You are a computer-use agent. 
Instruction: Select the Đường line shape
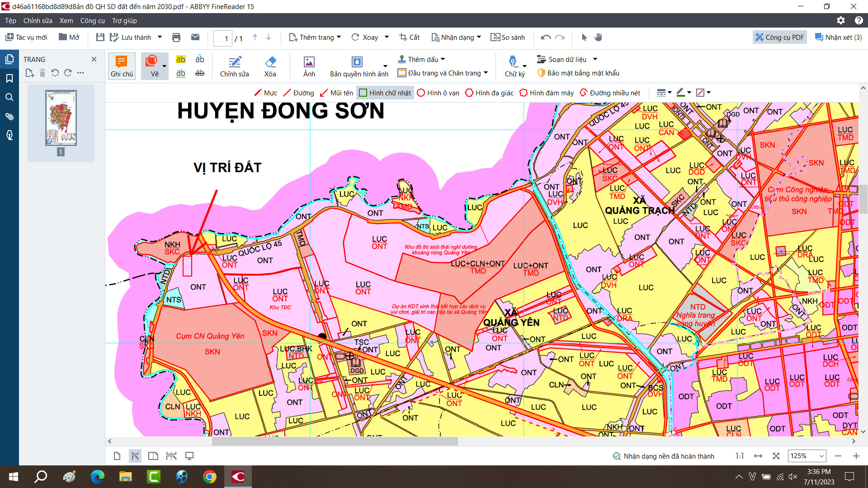[x=298, y=93]
